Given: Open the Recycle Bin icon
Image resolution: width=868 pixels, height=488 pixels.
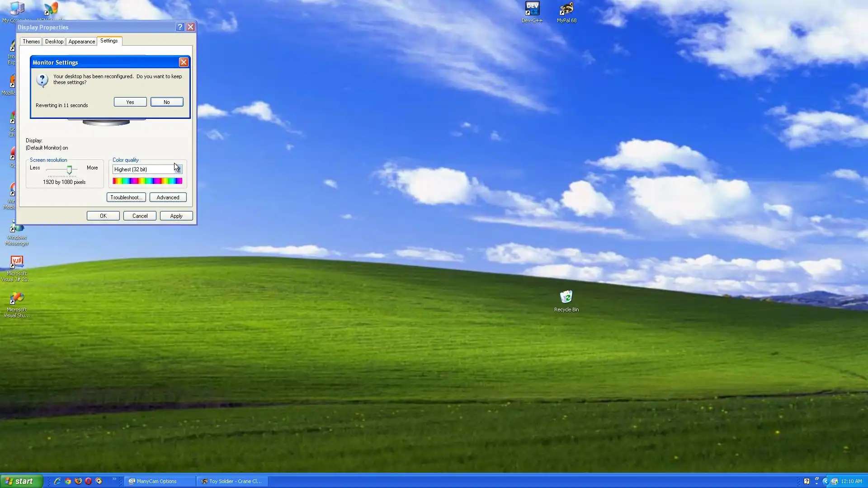Looking at the screenshot, I should tap(566, 297).
